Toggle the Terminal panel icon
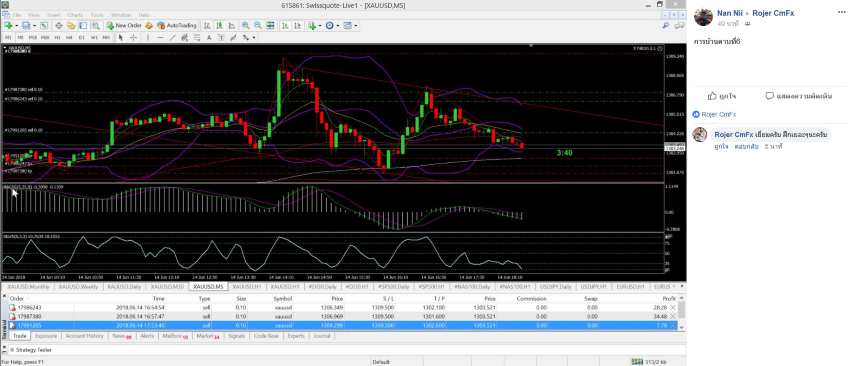This screenshot has height=366, width=854. (83, 26)
